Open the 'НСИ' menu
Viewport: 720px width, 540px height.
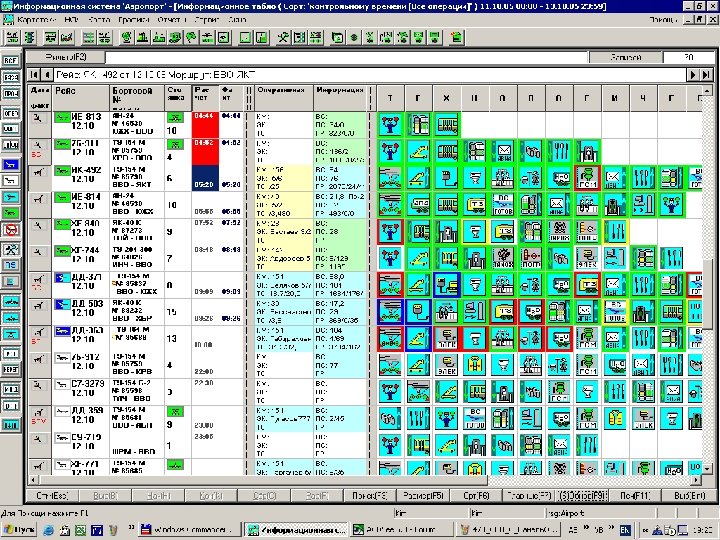(x=72, y=20)
